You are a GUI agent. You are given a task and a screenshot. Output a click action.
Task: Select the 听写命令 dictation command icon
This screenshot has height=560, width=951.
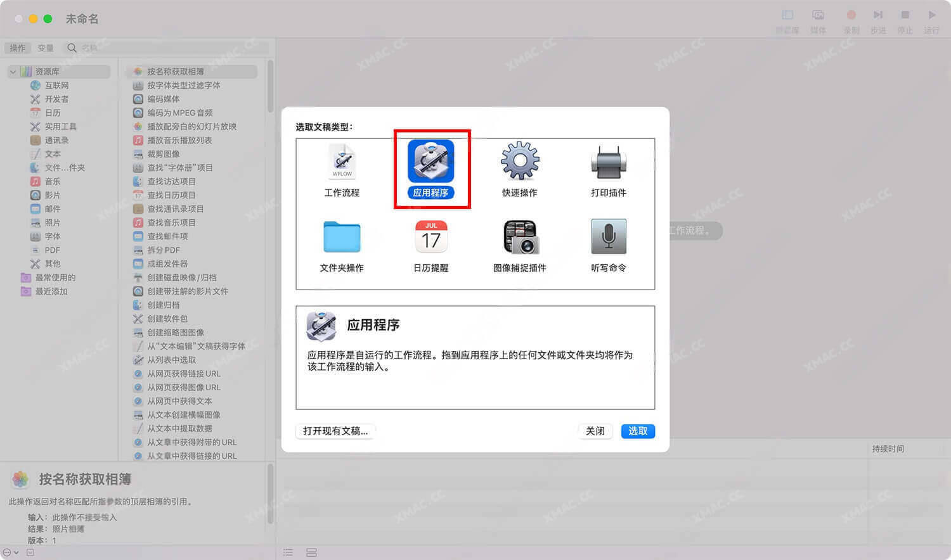(x=608, y=238)
